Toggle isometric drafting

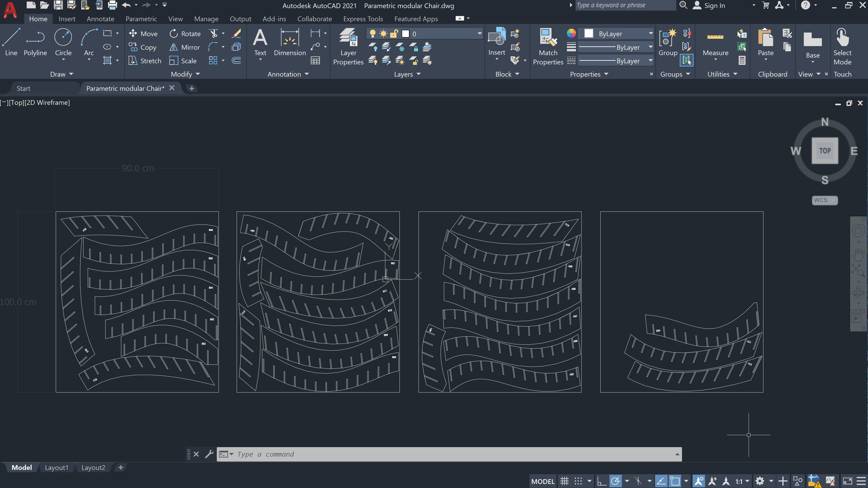coord(638,481)
